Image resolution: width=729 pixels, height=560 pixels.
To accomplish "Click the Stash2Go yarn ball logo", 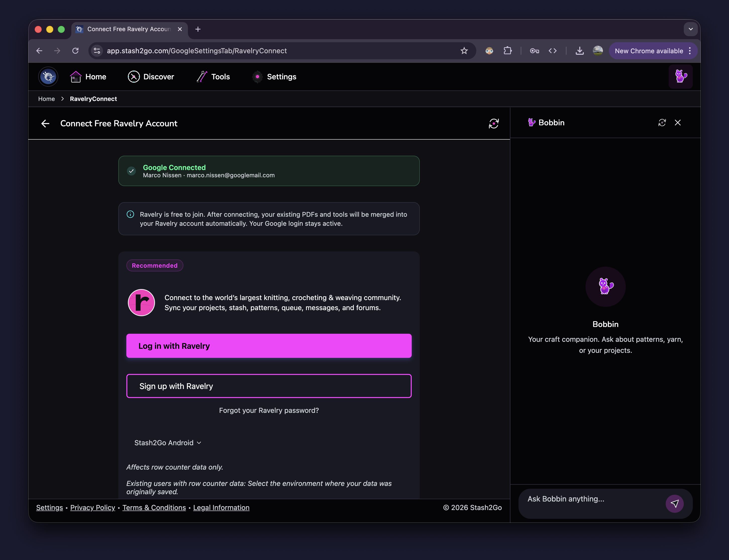I will click(48, 77).
